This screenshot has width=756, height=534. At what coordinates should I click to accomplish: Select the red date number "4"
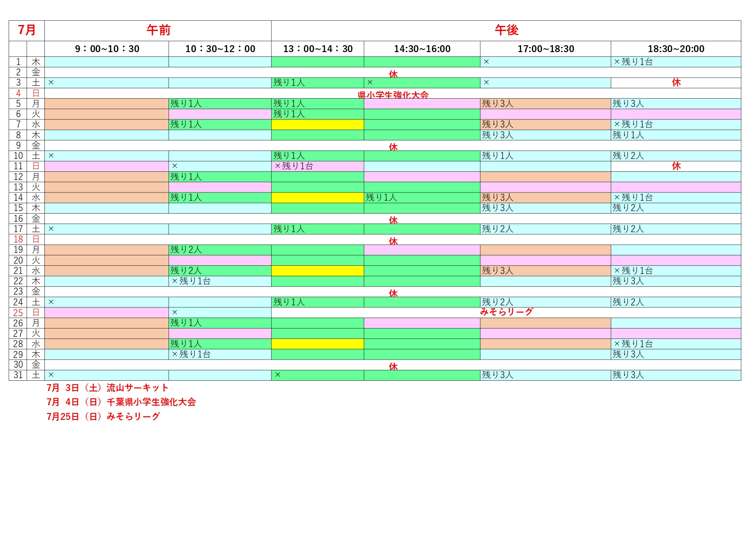click(x=18, y=93)
